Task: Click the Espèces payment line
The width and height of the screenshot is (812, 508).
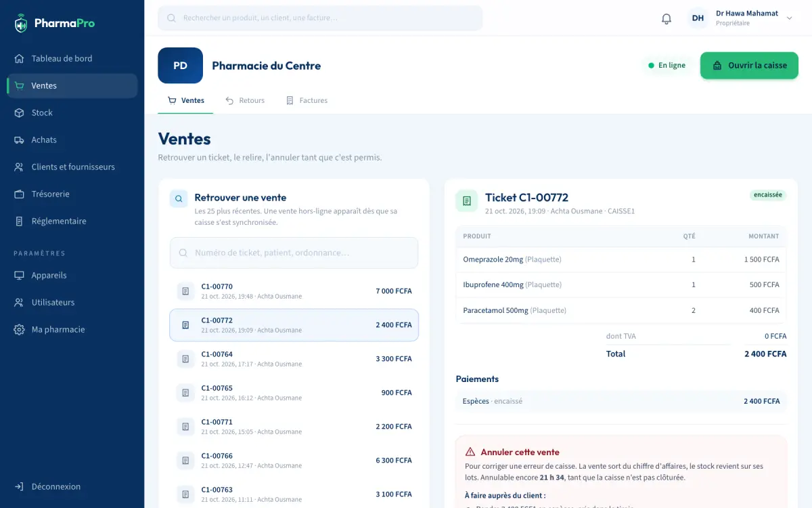Action: [621, 401]
